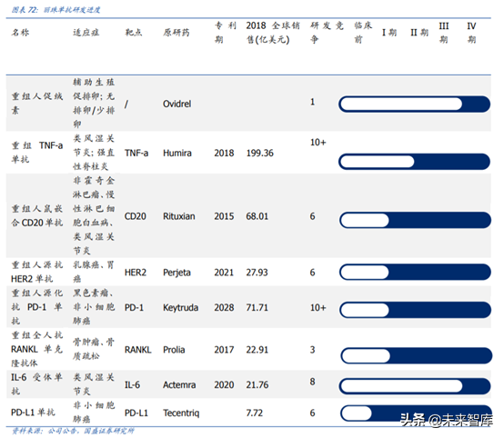Viewport: 504px width, 438px height.
Task: Click target cell 'IL-6'
Action: click(x=132, y=384)
